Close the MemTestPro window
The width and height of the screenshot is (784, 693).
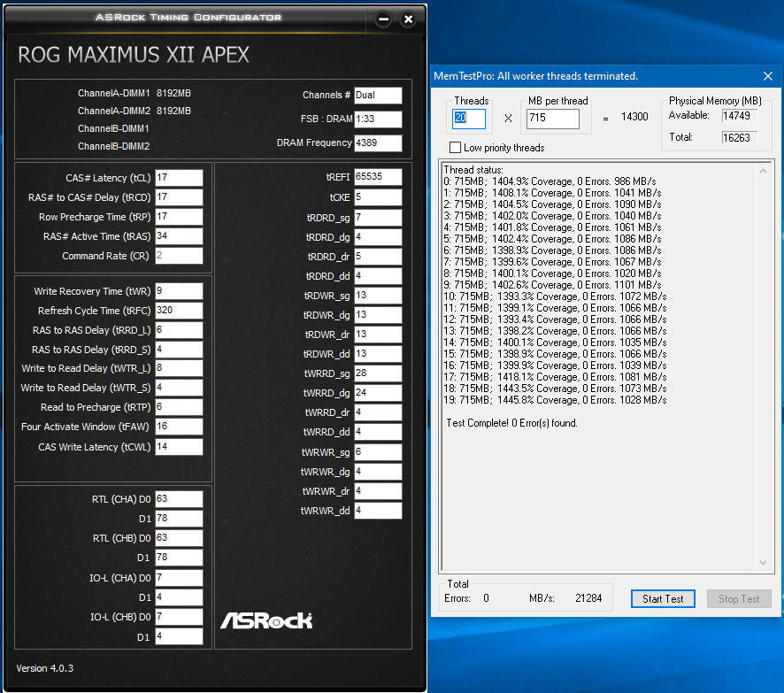point(767,76)
